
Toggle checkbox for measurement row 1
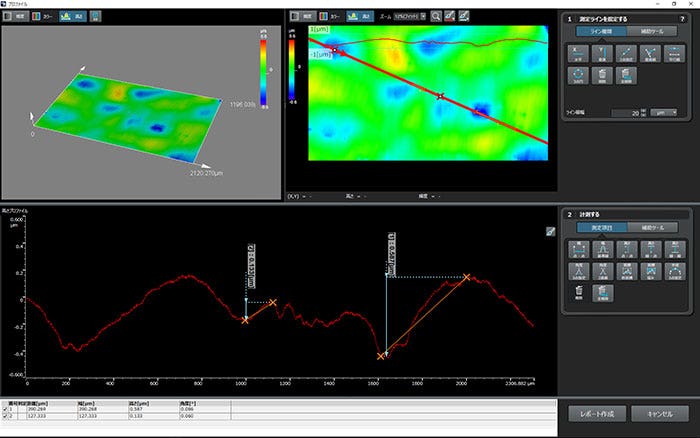(x=4, y=409)
